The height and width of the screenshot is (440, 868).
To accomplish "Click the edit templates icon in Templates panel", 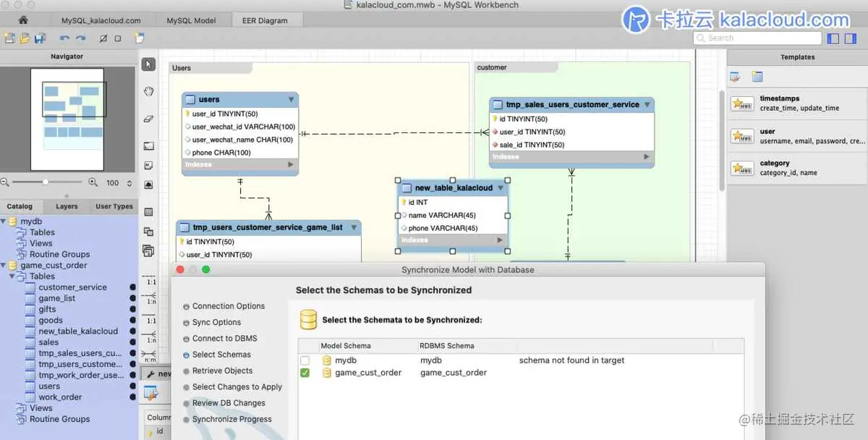I will (x=735, y=77).
